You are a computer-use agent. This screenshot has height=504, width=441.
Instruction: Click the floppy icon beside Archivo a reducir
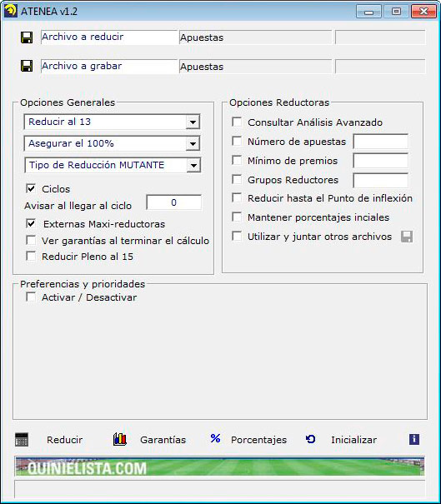tap(27, 37)
